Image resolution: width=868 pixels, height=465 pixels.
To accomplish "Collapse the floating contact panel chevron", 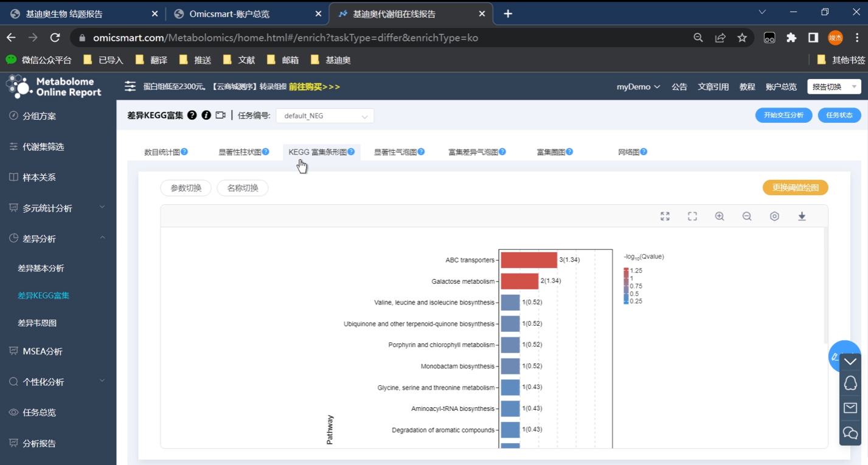I will pos(850,362).
